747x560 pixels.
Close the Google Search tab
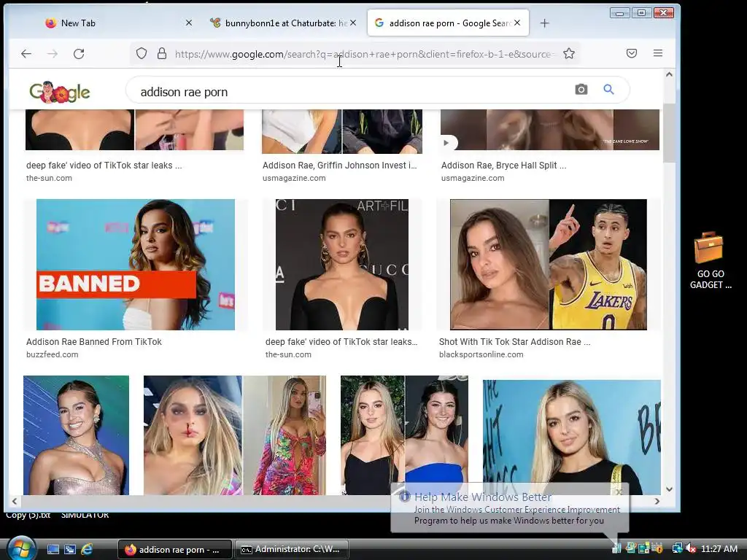tap(517, 23)
